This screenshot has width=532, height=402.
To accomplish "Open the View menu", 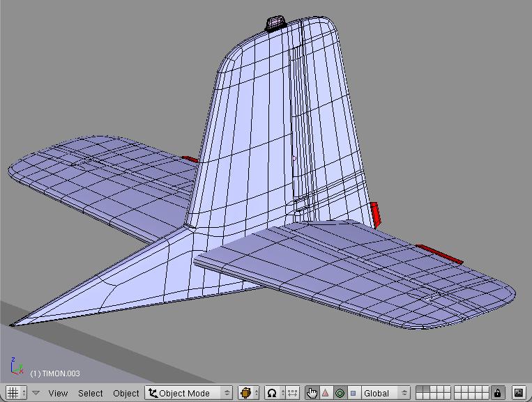I will tap(58, 393).
